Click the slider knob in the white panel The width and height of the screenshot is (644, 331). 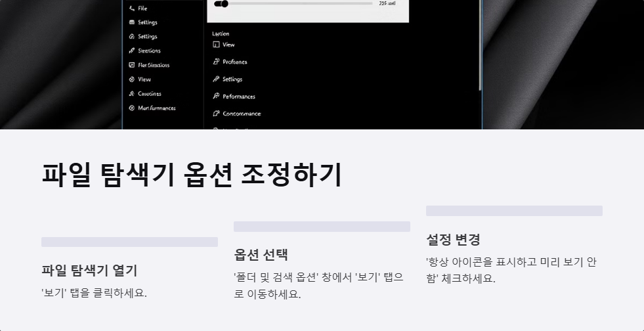point(225,4)
